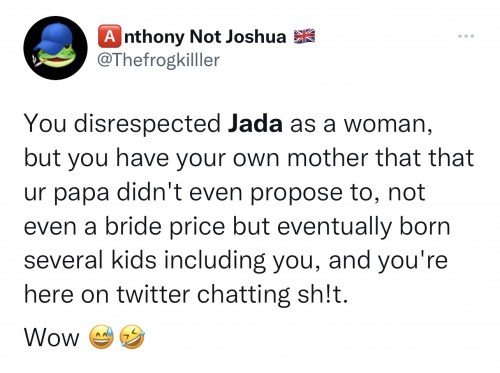
Task: Click the word 'Wow' below the tweet
Action: 52,337
